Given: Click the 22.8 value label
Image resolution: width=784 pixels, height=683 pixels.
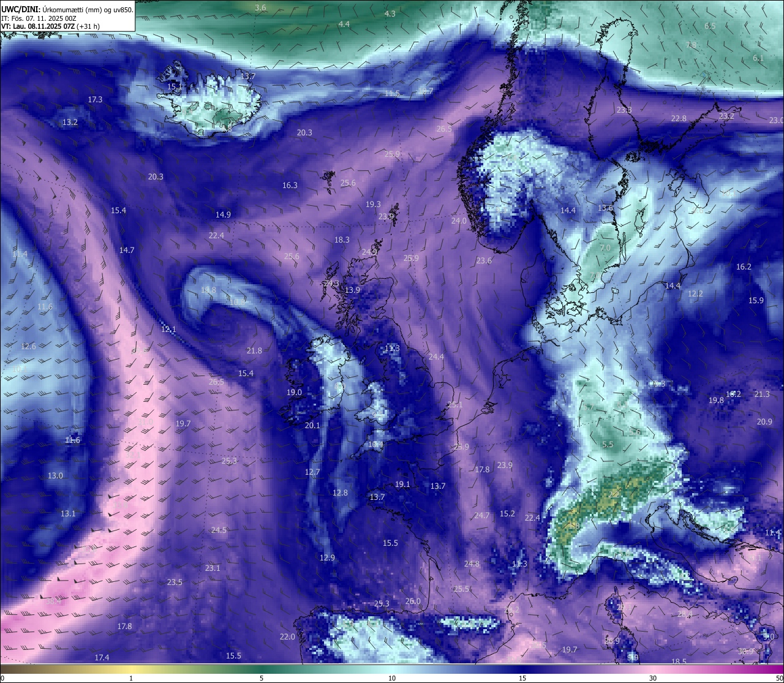Looking at the screenshot, I should [679, 119].
